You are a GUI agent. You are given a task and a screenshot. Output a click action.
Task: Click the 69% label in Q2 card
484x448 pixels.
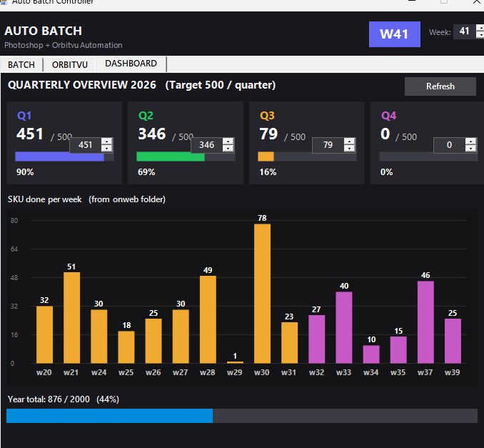pyautogui.click(x=146, y=172)
